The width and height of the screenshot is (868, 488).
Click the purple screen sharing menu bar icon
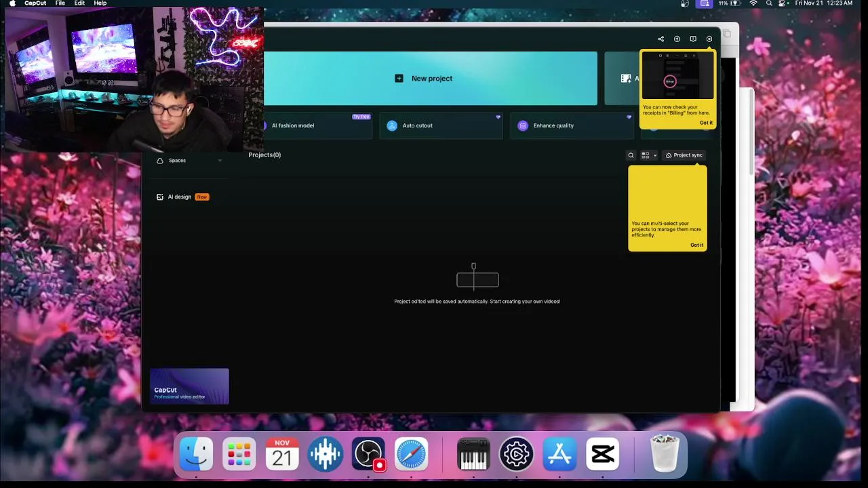705,3
